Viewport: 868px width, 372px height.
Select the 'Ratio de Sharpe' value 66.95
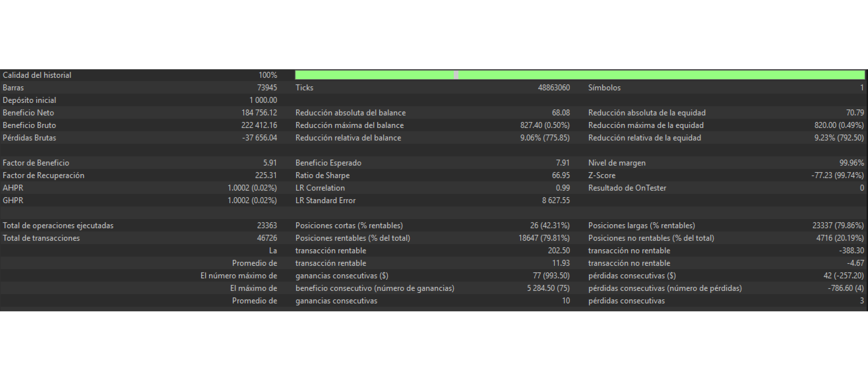561,175
